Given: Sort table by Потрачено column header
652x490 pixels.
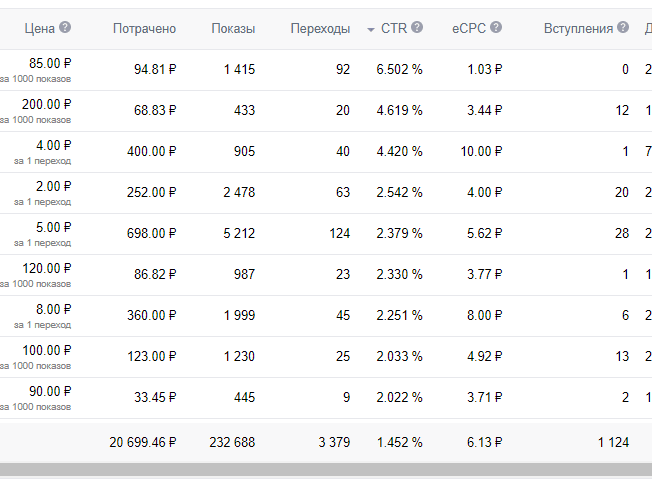Looking at the screenshot, I should [x=144, y=29].
